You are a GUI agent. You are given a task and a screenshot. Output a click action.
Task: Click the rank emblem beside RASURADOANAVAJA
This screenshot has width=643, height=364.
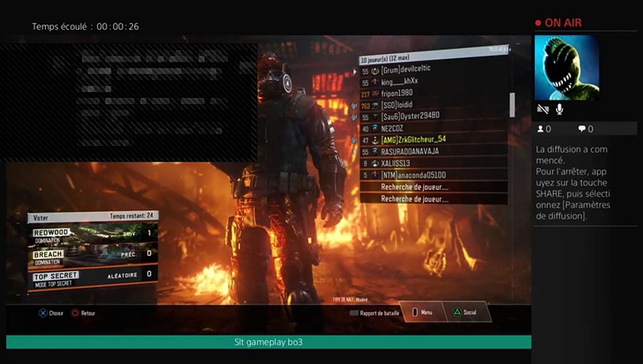coord(375,152)
